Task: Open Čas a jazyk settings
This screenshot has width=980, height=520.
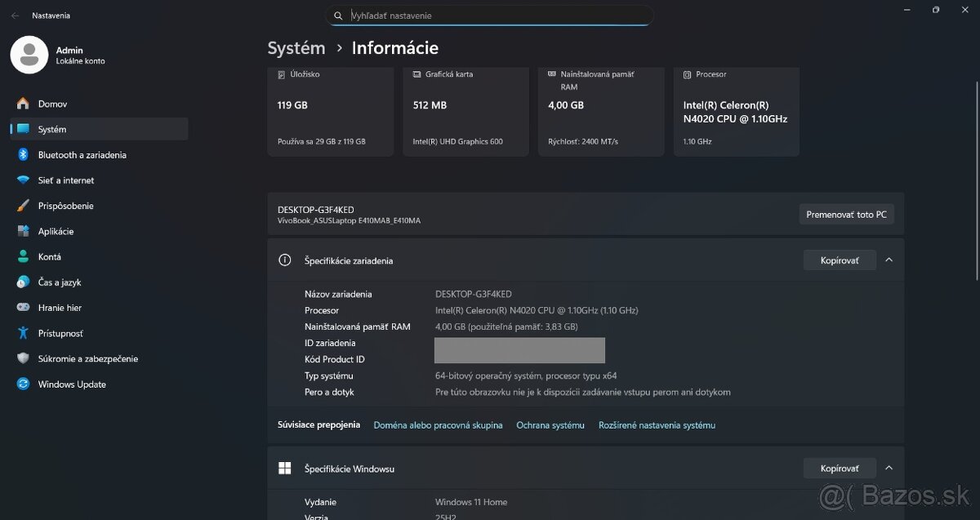Action: (x=100, y=282)
